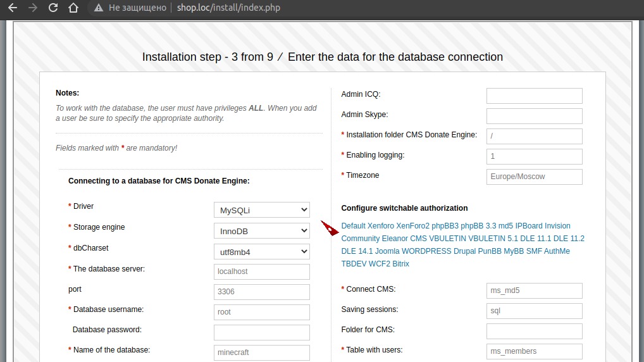Click the Timezone Europe/Moscow field

pos(534,177)
